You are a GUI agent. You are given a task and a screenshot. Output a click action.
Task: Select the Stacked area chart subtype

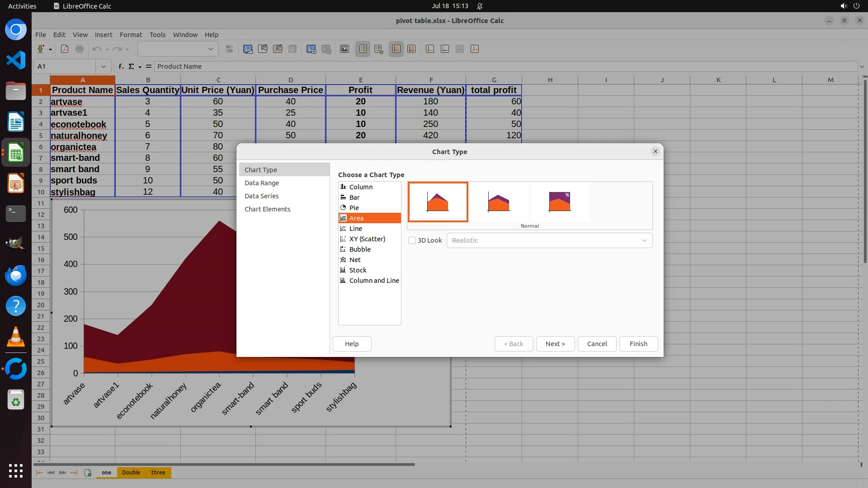(499, 202)
